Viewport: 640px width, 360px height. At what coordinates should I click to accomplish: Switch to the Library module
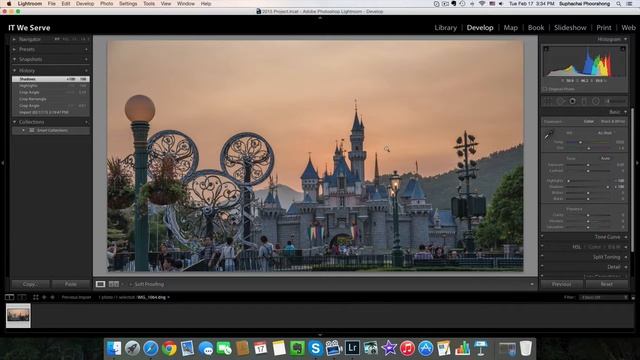pos(445,28)
